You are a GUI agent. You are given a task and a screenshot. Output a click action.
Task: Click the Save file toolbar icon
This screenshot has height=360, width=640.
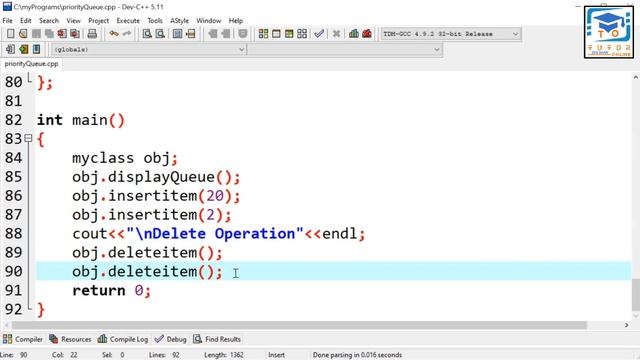point(36,34)
